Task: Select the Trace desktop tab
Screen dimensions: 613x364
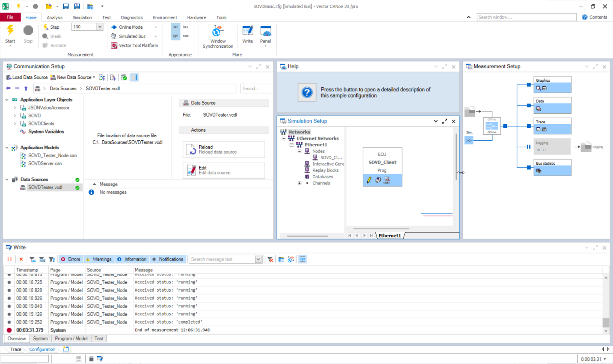Action: [x=16, y=349]
